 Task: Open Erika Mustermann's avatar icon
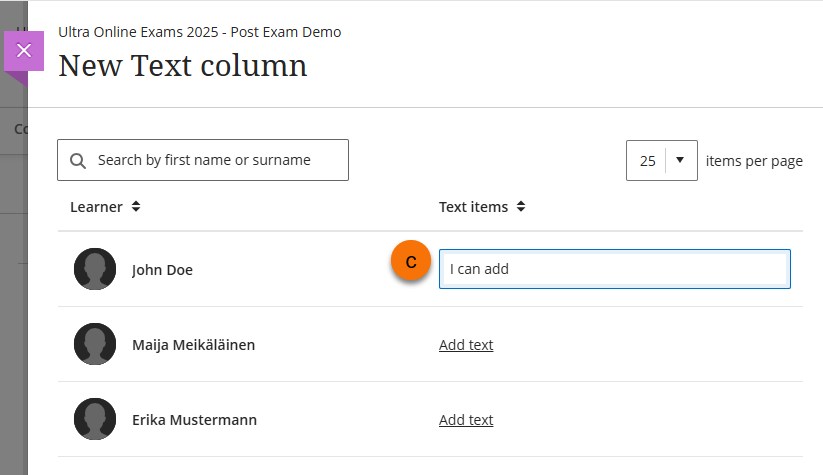pos(95,419)
